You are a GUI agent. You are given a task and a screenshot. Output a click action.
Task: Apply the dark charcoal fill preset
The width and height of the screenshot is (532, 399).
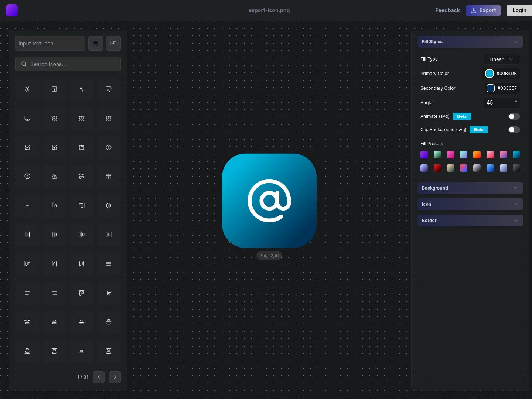516,168
